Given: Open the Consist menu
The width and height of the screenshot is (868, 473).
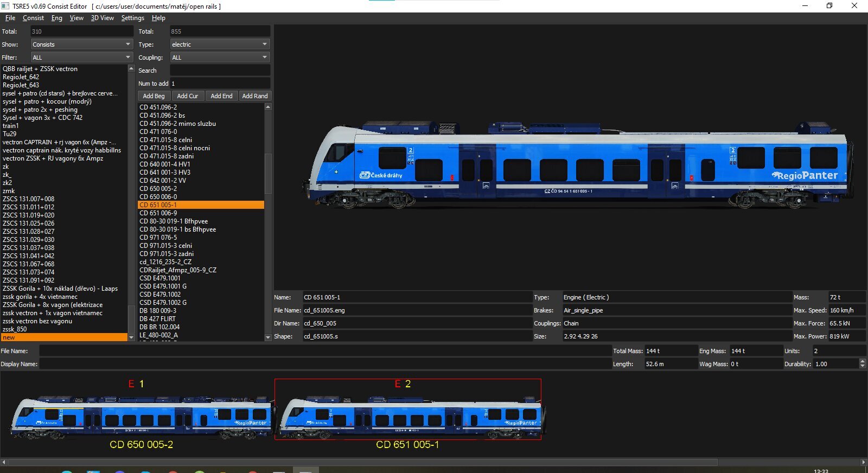Looking at the screenshot, I should point(33,18).
